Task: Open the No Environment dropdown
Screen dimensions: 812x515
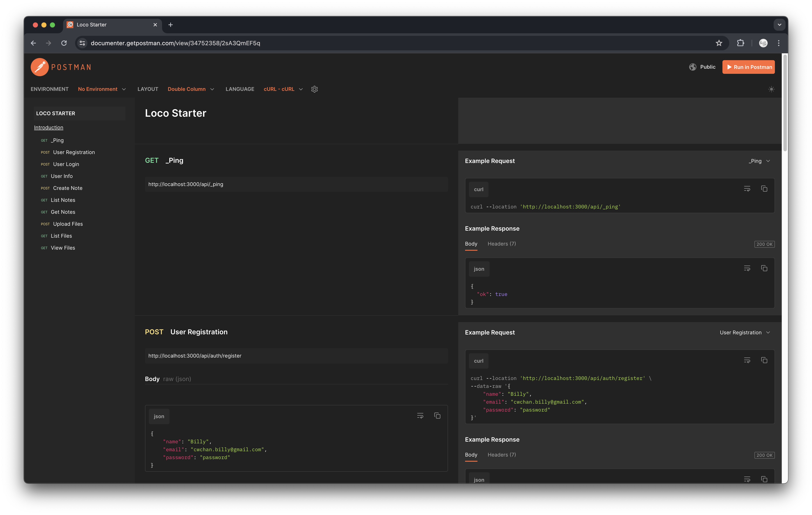Action: [102, 89]
